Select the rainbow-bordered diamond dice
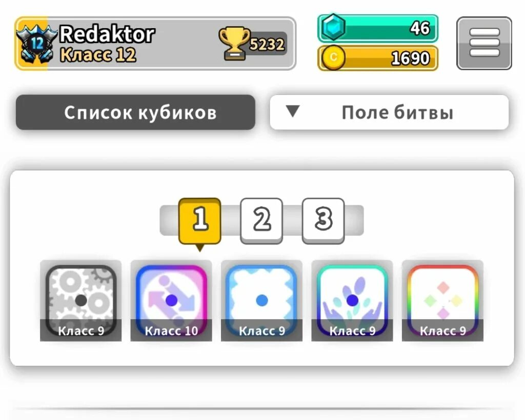 coord(442,301)
